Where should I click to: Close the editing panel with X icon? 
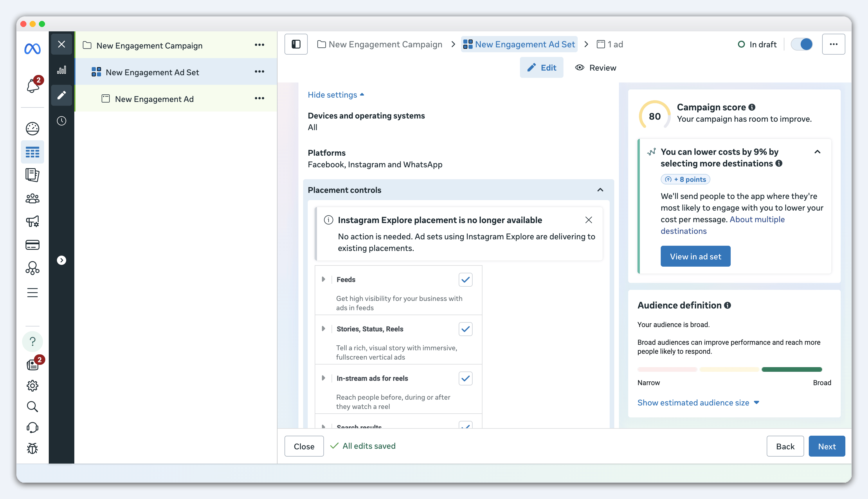pos(62,44)
